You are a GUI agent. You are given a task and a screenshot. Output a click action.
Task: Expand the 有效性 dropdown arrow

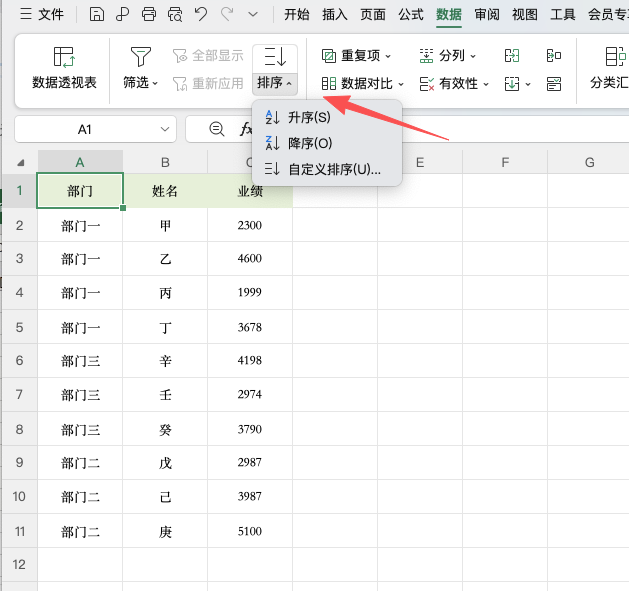pos(486,84)
